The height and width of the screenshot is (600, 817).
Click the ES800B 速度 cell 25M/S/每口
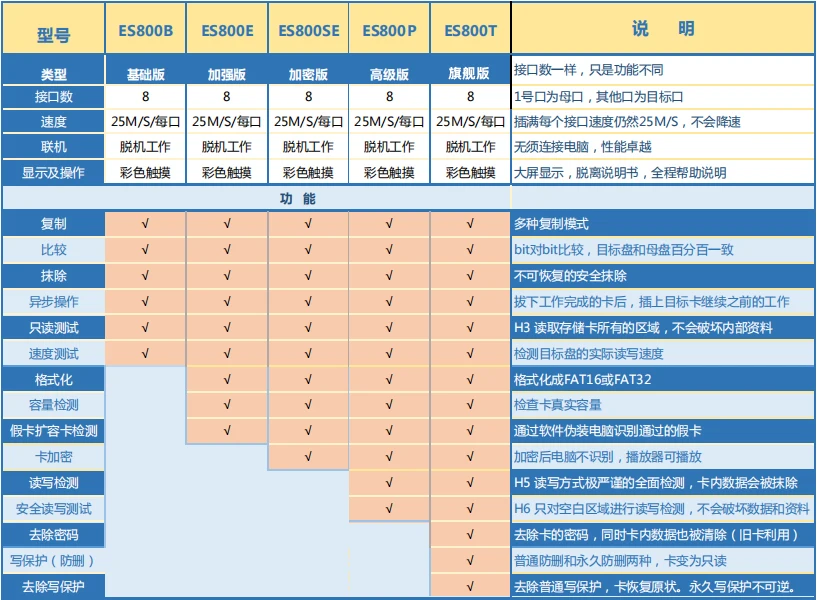[x=145, y=121]
